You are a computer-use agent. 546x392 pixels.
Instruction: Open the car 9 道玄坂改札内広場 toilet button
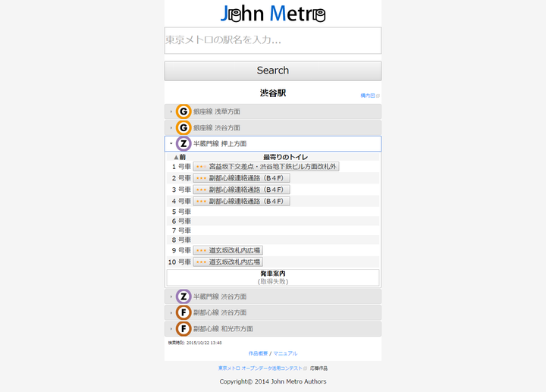pyautogui.click(x=228, y=250)
